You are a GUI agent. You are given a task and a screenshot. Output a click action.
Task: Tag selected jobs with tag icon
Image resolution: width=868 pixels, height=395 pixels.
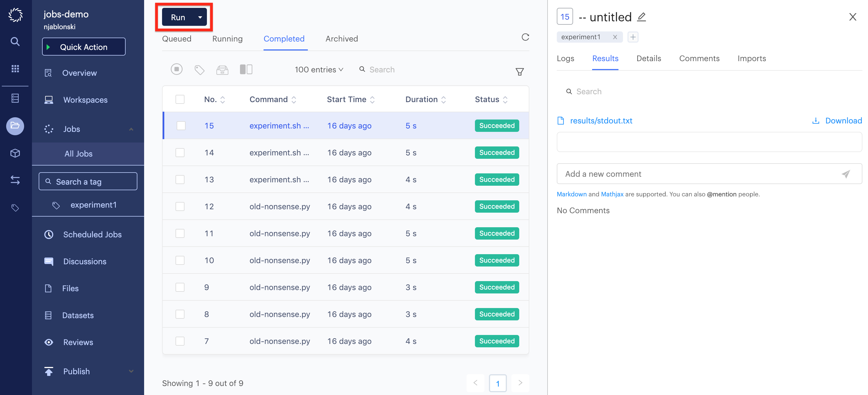pos(200,70)
